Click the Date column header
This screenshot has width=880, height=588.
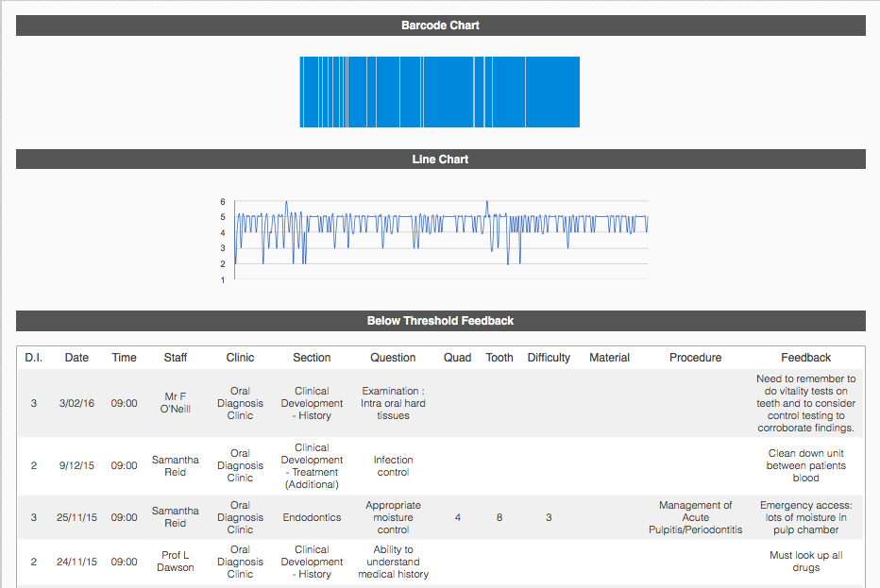point(76,358)
